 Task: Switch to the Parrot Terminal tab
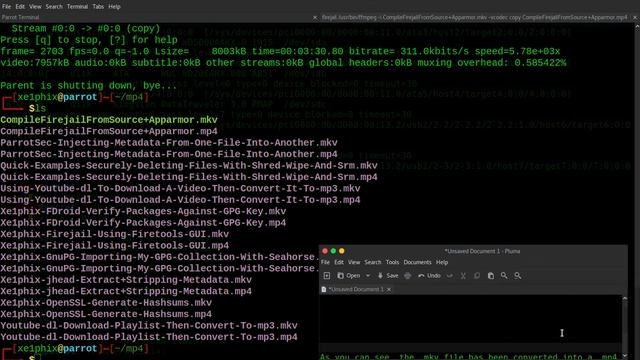pyautogui.click(x=157, y=18)
